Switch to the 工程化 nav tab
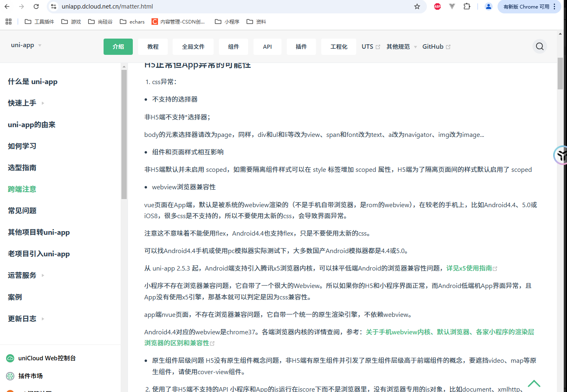 click(x=339, y=47)
